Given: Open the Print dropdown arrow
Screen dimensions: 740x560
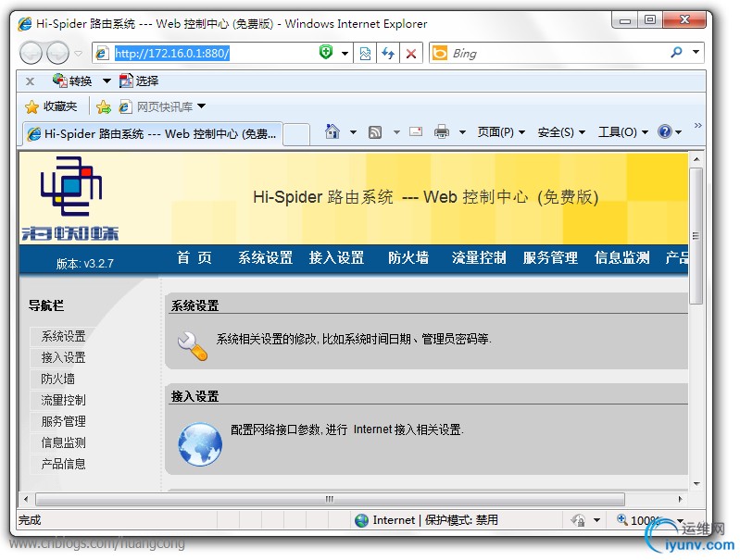Looking at the screenshot, I should [462, 132].
